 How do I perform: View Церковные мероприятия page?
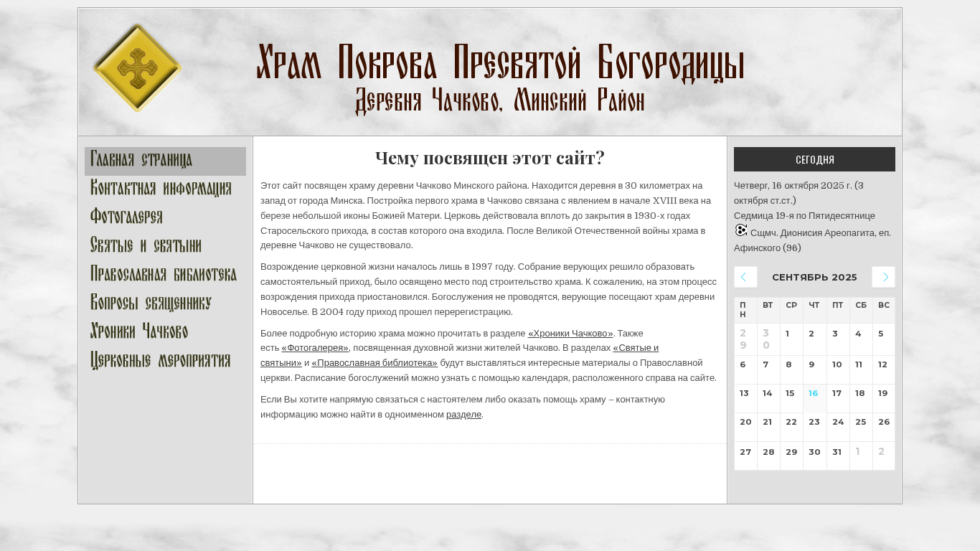[x=165, y=362]
